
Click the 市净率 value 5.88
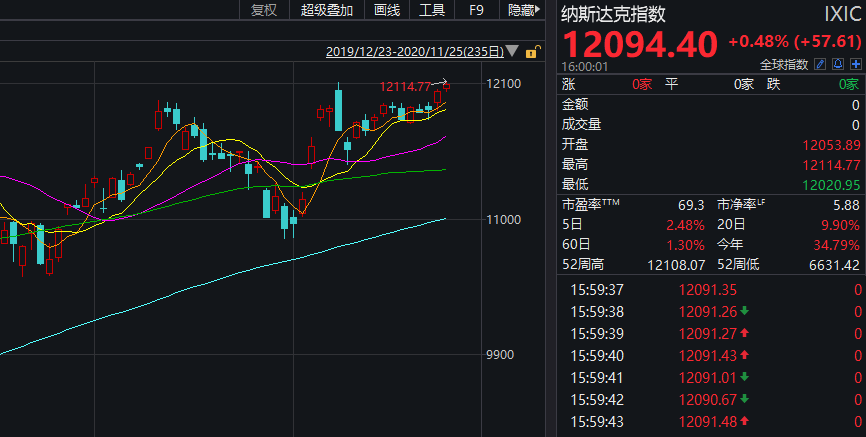pyautogui.click(x=847, y=206)
